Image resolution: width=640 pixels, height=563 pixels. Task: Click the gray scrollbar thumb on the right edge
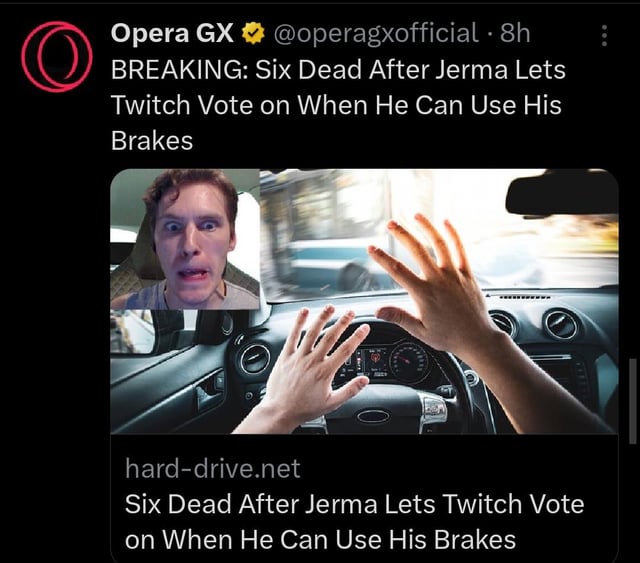pos(633,402)
